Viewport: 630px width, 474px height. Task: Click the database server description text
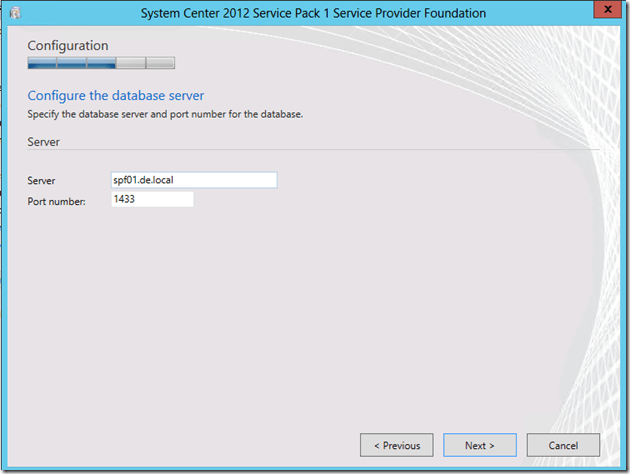[x=165, y=114]
